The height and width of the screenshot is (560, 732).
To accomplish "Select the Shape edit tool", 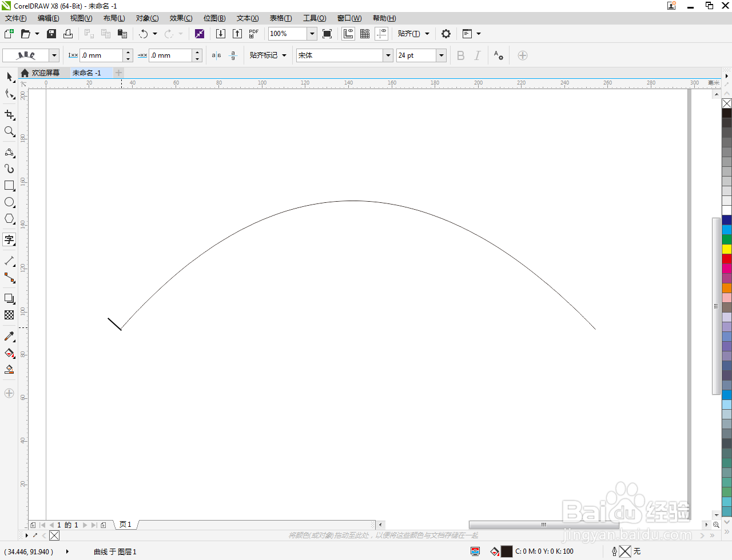I will [9, 94].
